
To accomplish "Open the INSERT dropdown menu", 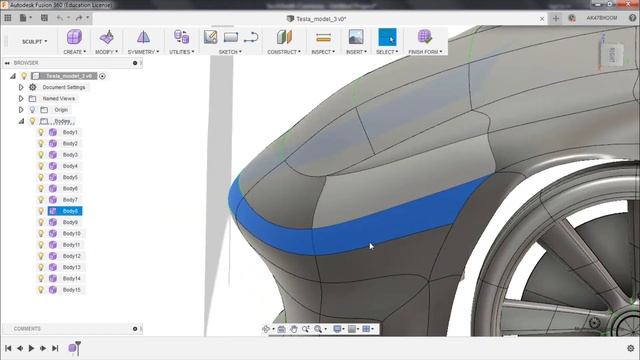I will point(356,52).
